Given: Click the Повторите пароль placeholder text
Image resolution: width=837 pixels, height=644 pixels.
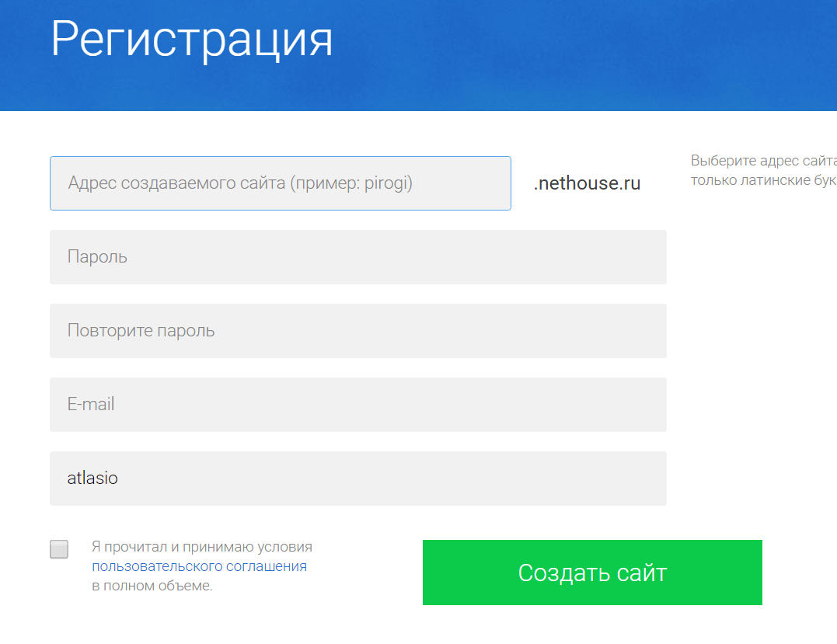Looking at the screenshot, I should pos(141,331).
